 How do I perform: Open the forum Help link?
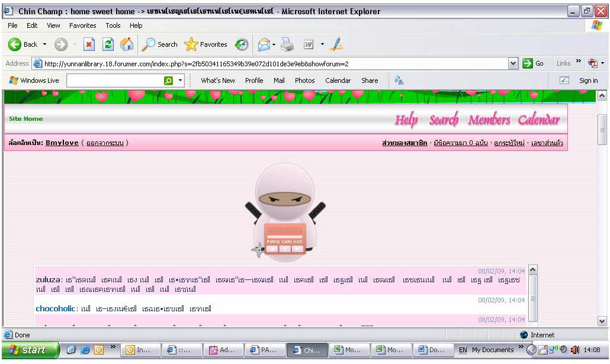point(406,120)
